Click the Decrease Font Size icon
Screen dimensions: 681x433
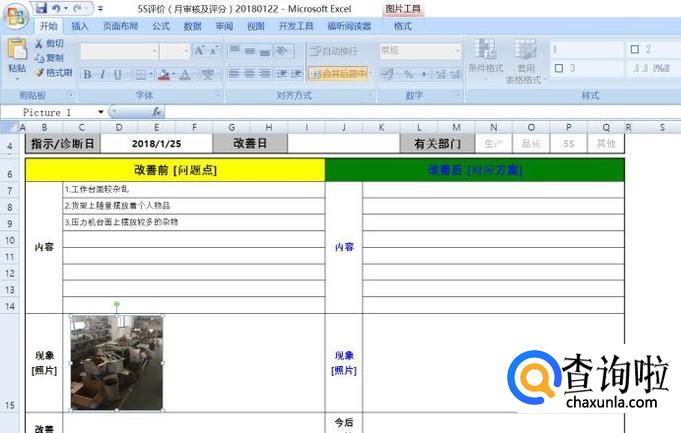214,51
